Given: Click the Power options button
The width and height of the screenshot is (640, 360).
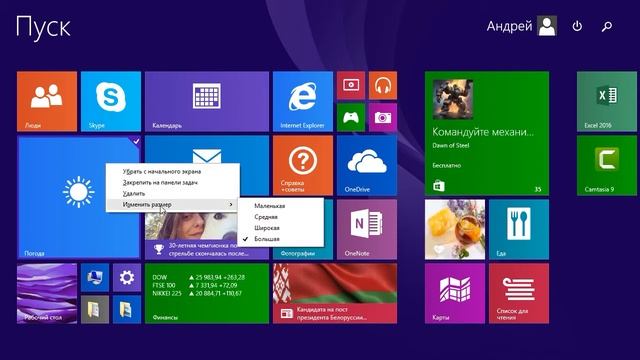Looking at the screenshot, I should click(577, 27).
